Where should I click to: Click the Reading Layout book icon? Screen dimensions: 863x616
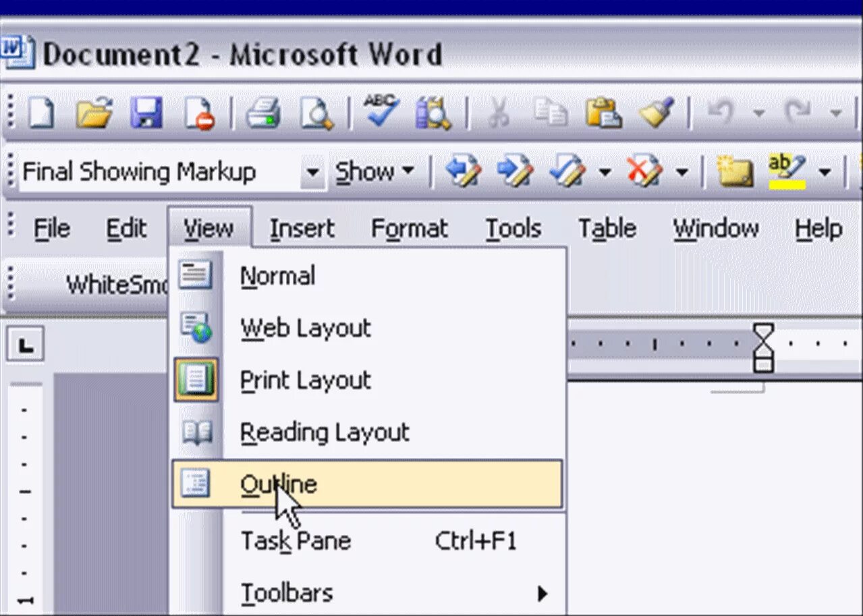point(196,432)
